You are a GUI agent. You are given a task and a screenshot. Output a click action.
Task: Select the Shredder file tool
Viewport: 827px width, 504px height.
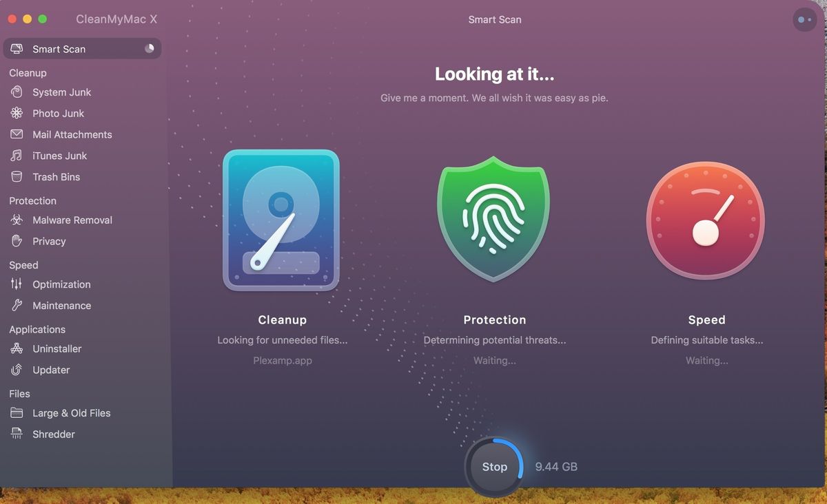pos(18,434)
